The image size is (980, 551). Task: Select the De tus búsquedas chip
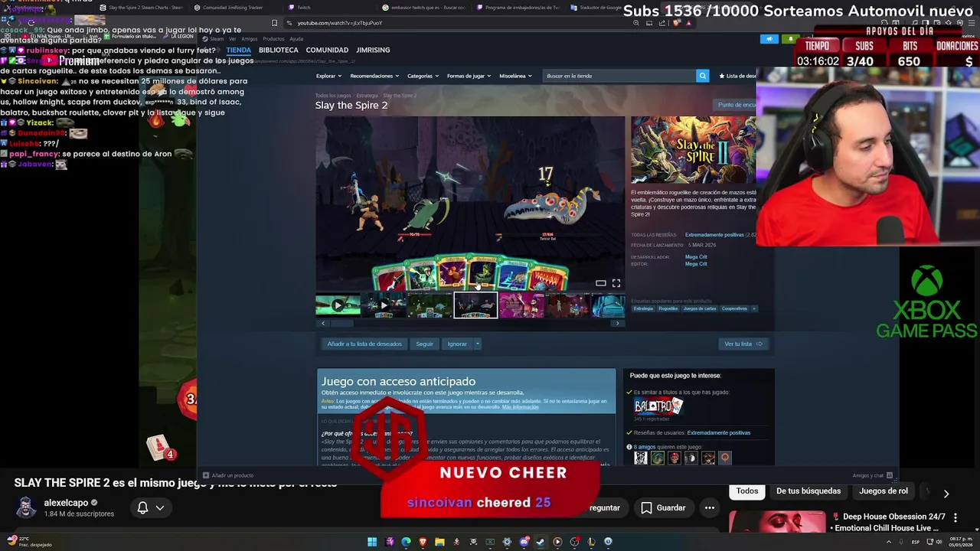point(808,491)
